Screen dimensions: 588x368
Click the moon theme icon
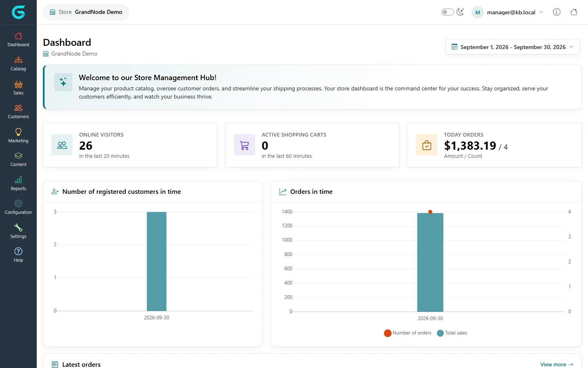coord(460,12)
